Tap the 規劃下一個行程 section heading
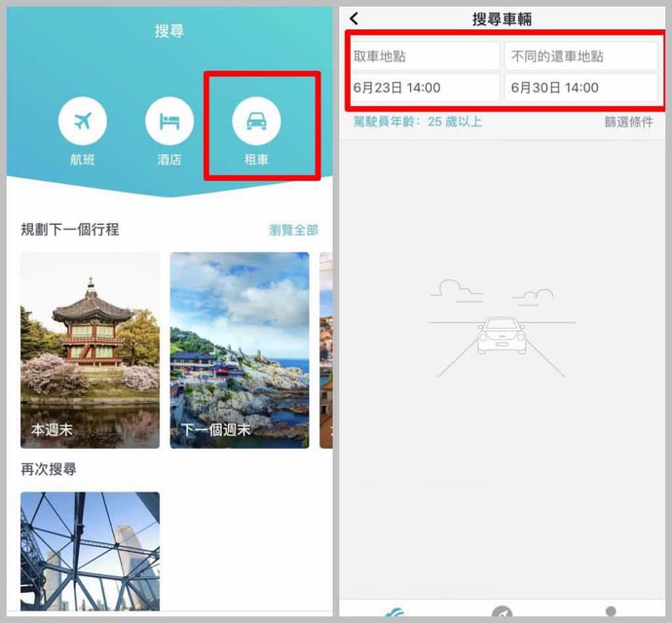This screenshot has width=672, height=623. [70, 230]
